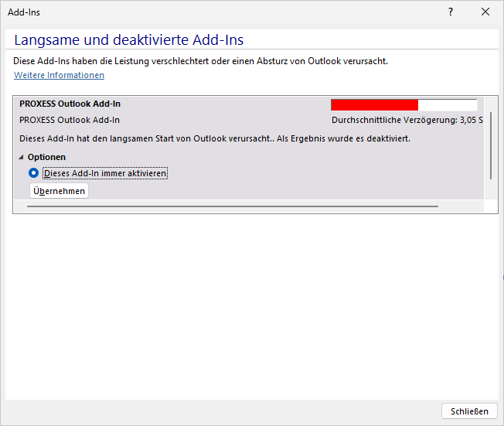The width and height of the screenshot is (504, 426).
Task: Select the 'Dieses Add-In immer aktivieren' radio button
Action: pyautogui.click(x=34, y=173)
